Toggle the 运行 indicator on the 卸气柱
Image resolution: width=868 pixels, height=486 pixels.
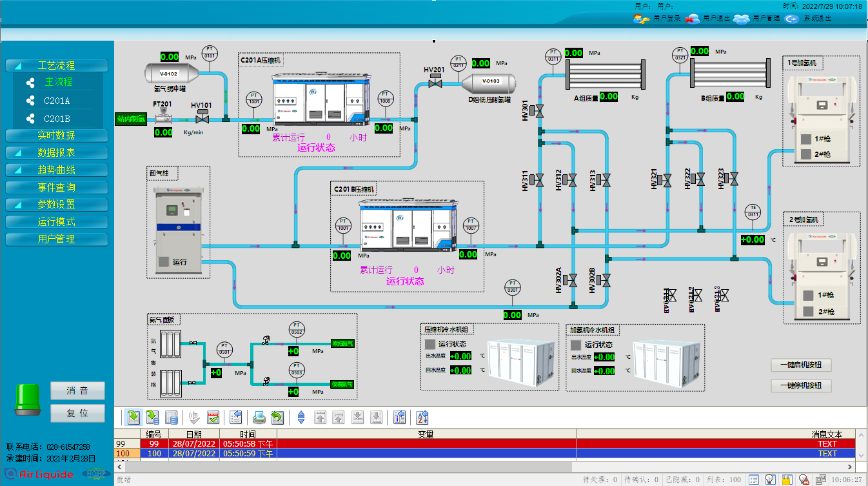pyautogui.click(x=164, y=262)
